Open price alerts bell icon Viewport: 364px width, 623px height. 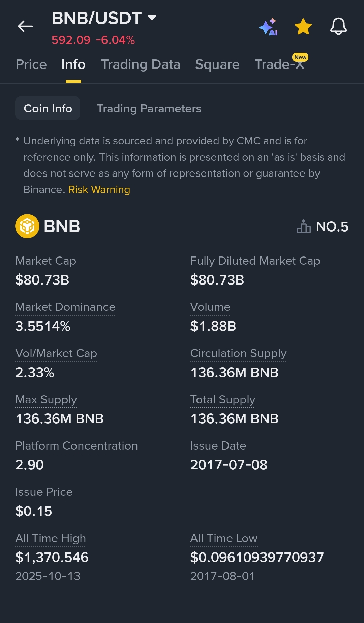coord(338,26)
